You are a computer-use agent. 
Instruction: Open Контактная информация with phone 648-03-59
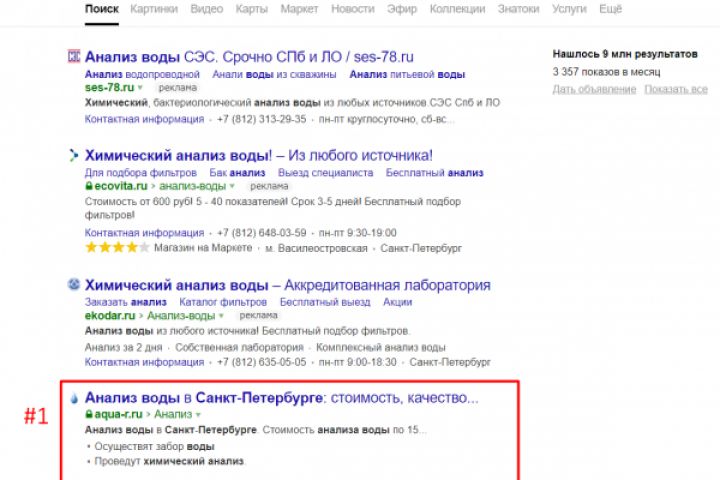(144, 233)
